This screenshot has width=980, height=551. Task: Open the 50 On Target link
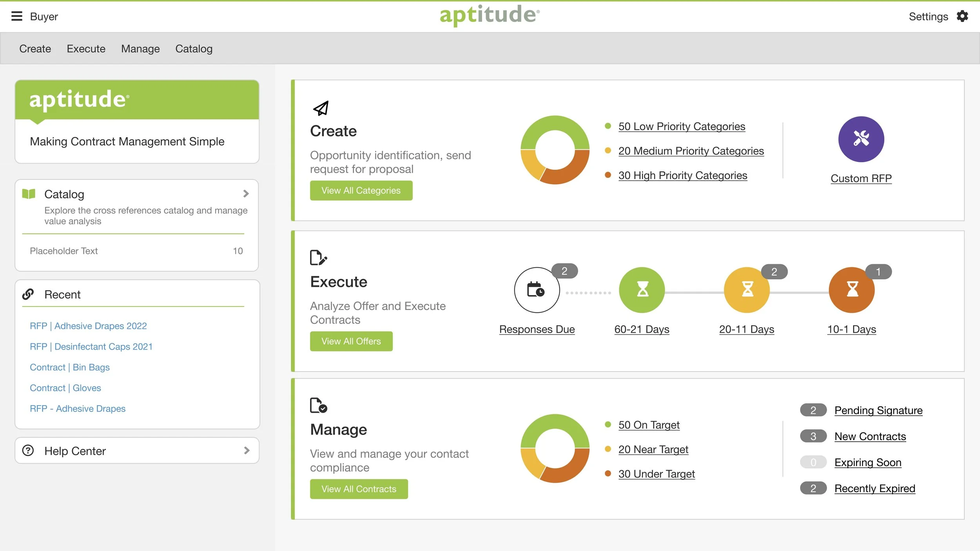click(649, 425)
